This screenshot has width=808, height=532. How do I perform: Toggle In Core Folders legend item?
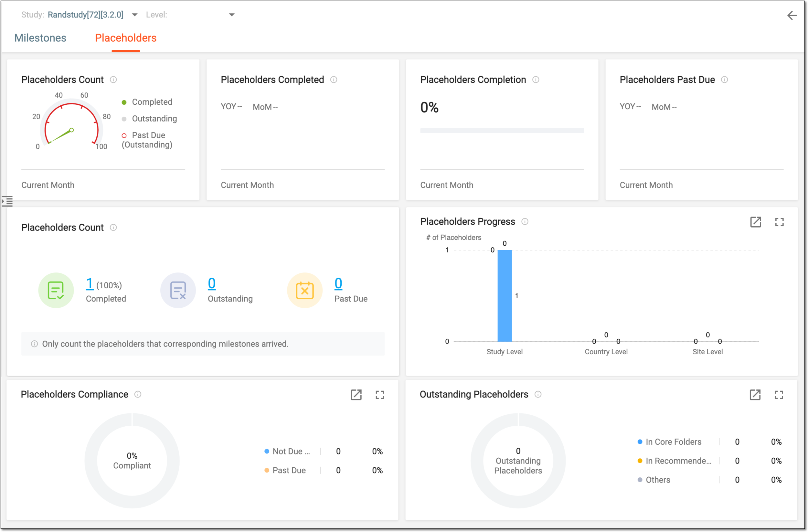(x=669, y=442)
